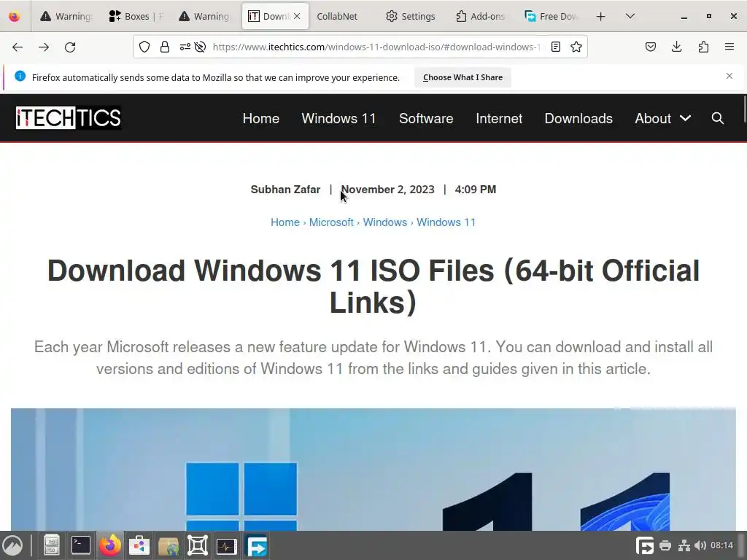Screen dimensions: 747x560
Task: Open file manager from taskbar
Action: (x=52, y=545)
